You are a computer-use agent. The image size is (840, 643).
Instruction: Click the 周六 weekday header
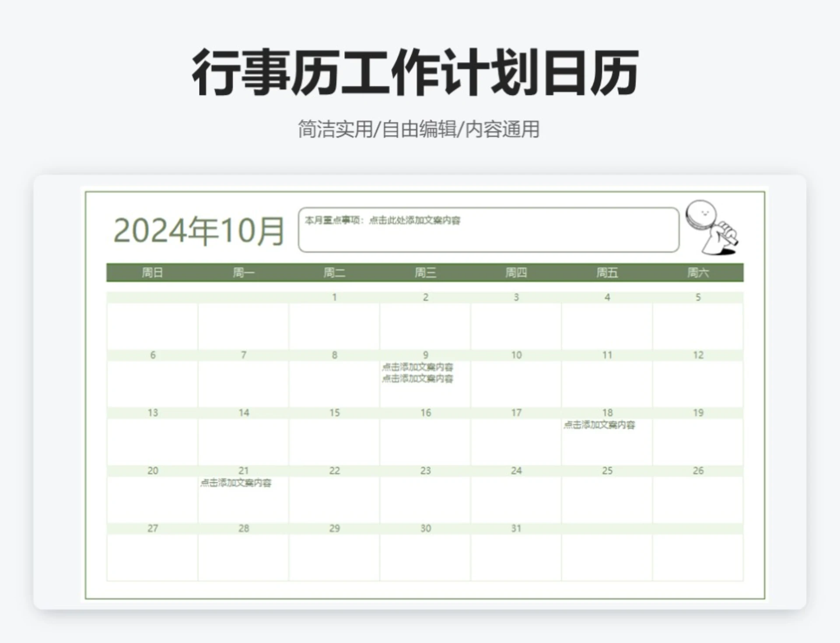(698, 272)
